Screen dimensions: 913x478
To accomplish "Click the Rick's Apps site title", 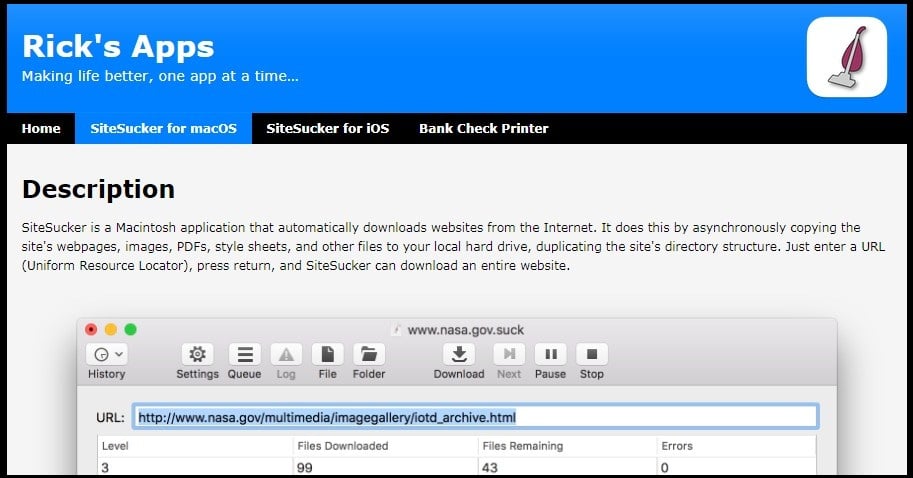I will 118,46.
